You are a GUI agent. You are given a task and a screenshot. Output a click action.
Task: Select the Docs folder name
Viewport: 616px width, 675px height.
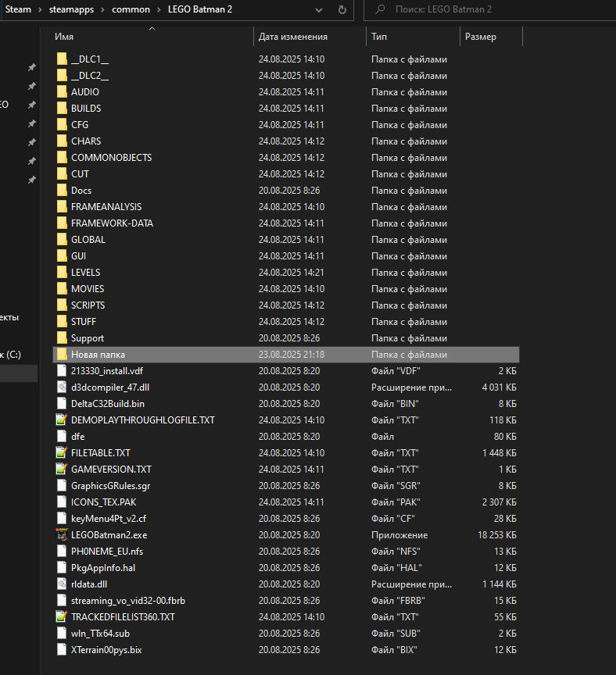pyautogui.click(x=81, y=191)
